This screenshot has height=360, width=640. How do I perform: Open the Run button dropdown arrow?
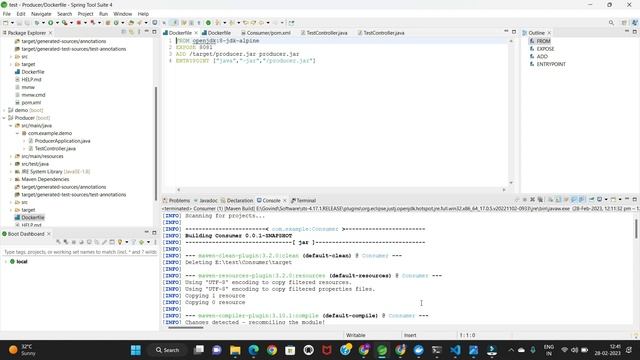click(x=57, y=23)
